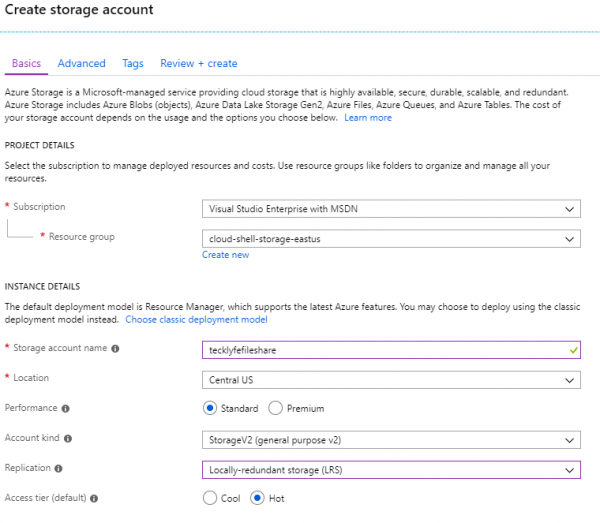Click the Account kind info icon
Image resolution: width=600 pixels, height=523 pixels.
tap(68, 438)
